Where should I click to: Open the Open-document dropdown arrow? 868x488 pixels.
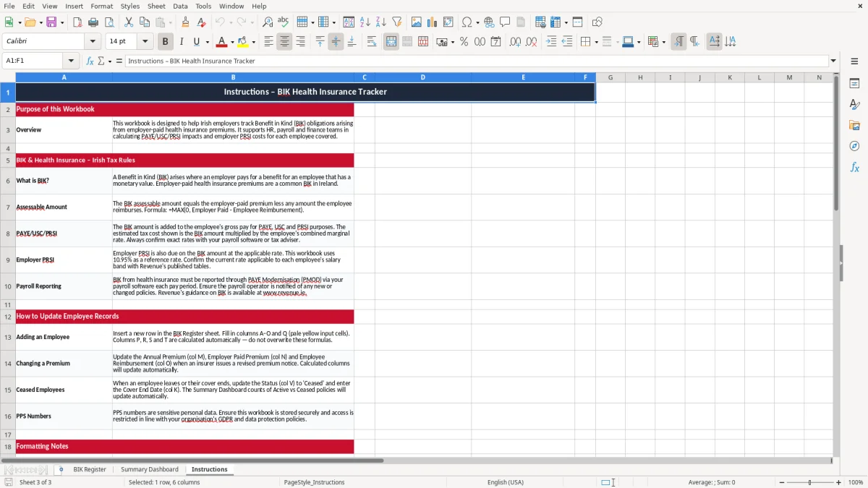[41, 22]
